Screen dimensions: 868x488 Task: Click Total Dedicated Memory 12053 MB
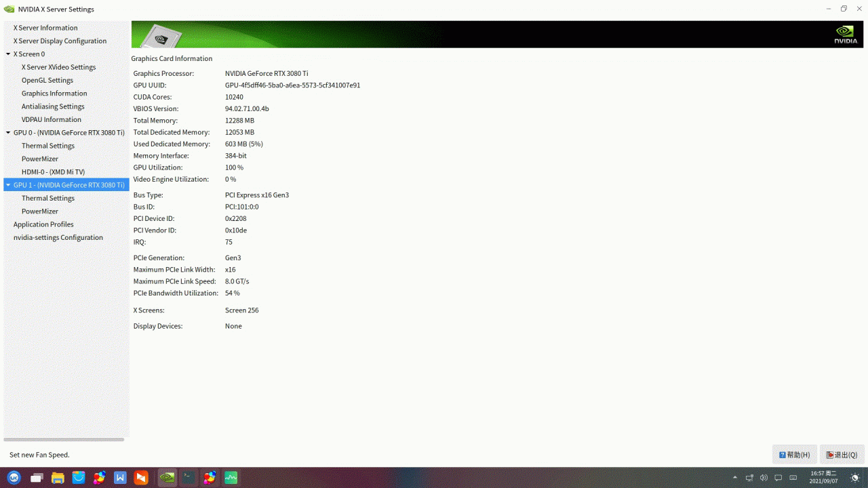(239, 132)
